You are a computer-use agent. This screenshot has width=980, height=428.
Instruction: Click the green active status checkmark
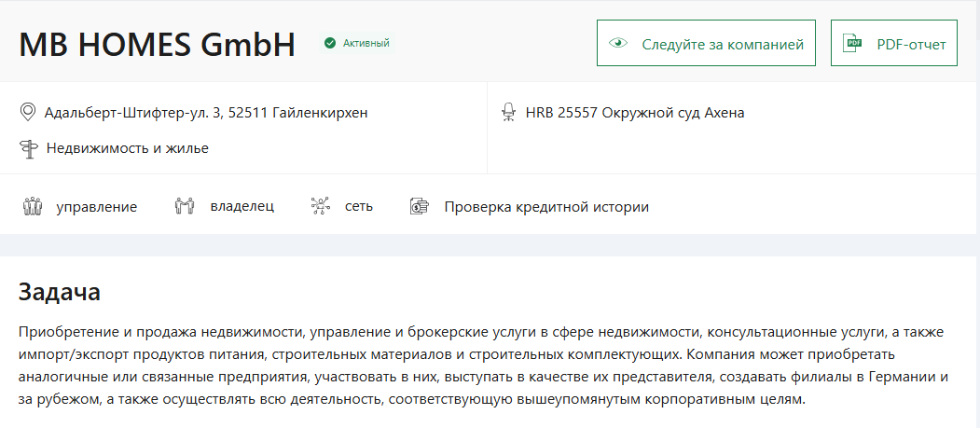click(329, 43)
